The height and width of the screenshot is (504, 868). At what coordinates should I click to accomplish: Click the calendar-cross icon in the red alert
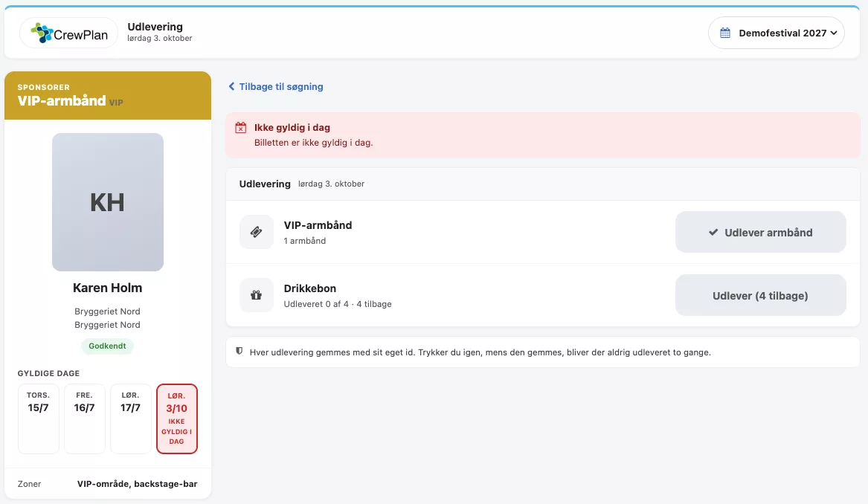click(x=241, y=128)
